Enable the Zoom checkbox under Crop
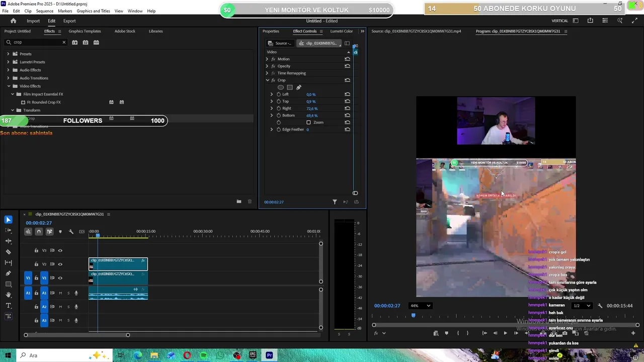 point(308,122)
